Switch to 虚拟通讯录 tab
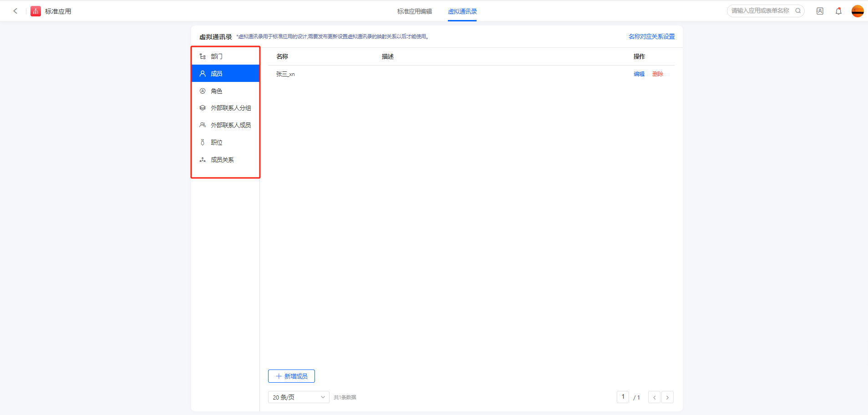868x415 pixels. (462, 11)
